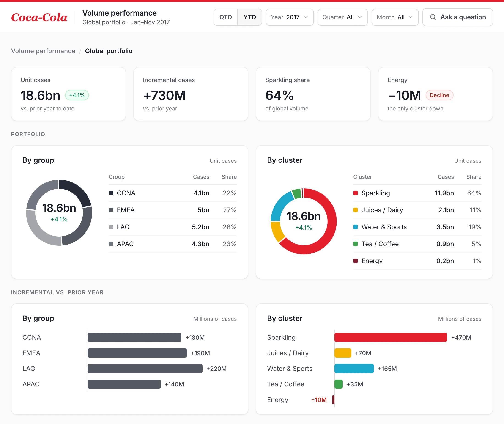Click the 19% Water & Sports share

475,227
